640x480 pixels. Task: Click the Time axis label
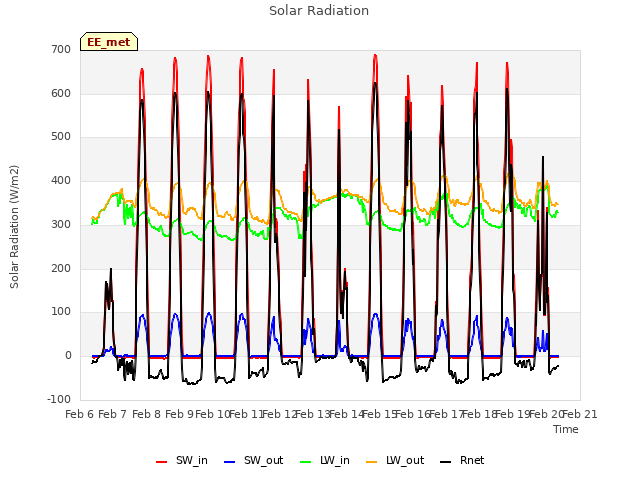(x=566, y=429)
